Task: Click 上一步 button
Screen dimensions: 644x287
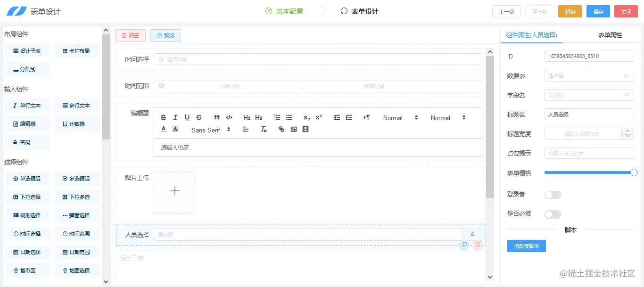Action: [x=506, y=12]
